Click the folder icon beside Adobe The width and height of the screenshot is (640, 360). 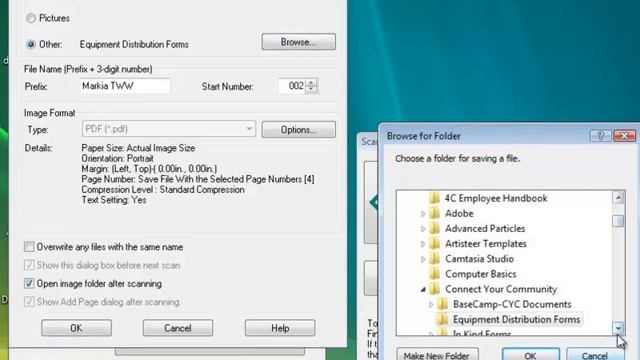click(435, 213)
